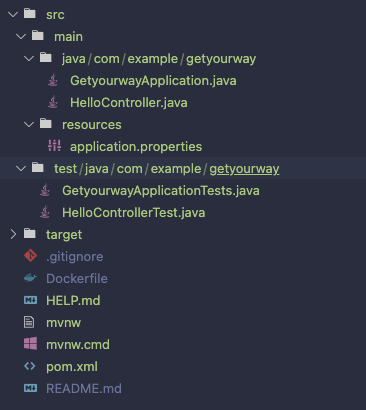Image resolution: width=366 pixels, height=410 pixels.
Task: Open the Dockerfile
Action: tap(77, 278)
